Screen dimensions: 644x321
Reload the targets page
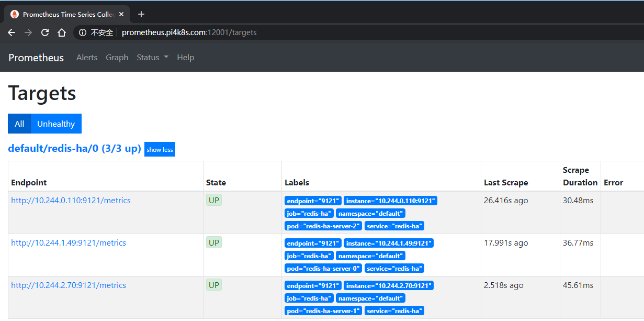tap(45, 32)
